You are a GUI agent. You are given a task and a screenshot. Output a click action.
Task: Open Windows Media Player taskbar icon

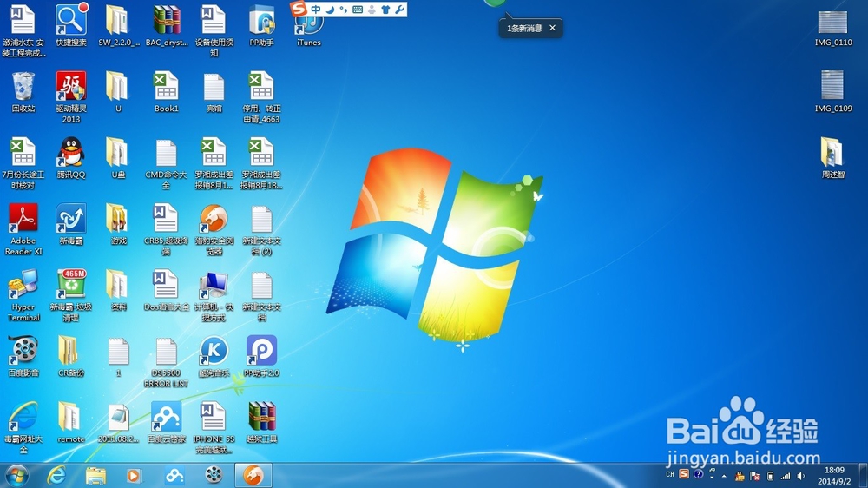134,475
